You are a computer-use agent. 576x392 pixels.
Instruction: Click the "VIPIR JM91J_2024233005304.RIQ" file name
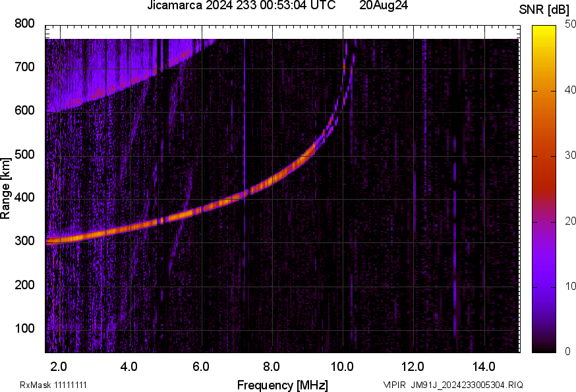(x=453, y=385)
